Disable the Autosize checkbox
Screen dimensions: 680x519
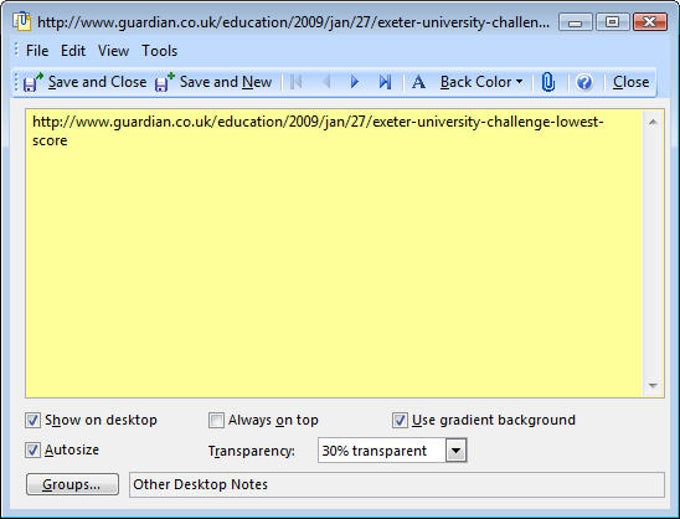point(33,450)
